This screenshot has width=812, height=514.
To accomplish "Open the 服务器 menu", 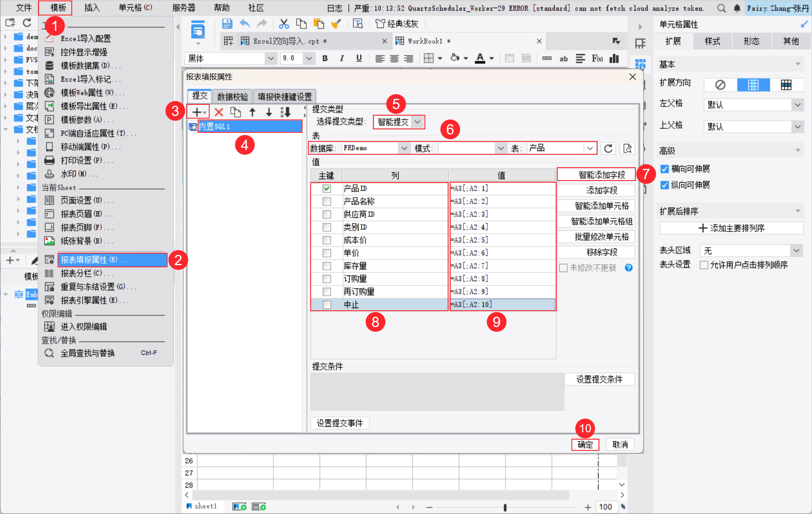I will click(184, 8).
